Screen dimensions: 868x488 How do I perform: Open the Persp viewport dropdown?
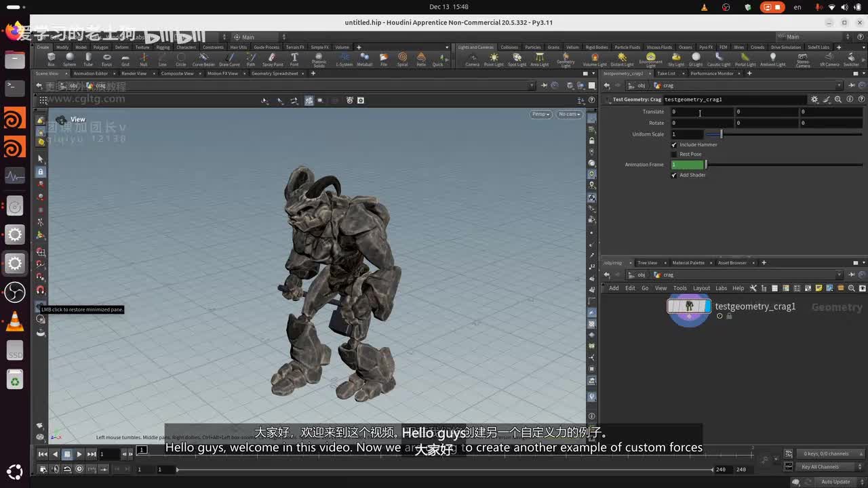point(540,115)
